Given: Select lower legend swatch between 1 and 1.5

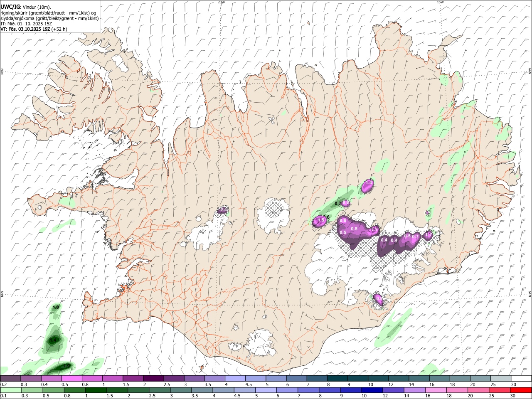Looking at the screenshot, I should click(96, 390).
